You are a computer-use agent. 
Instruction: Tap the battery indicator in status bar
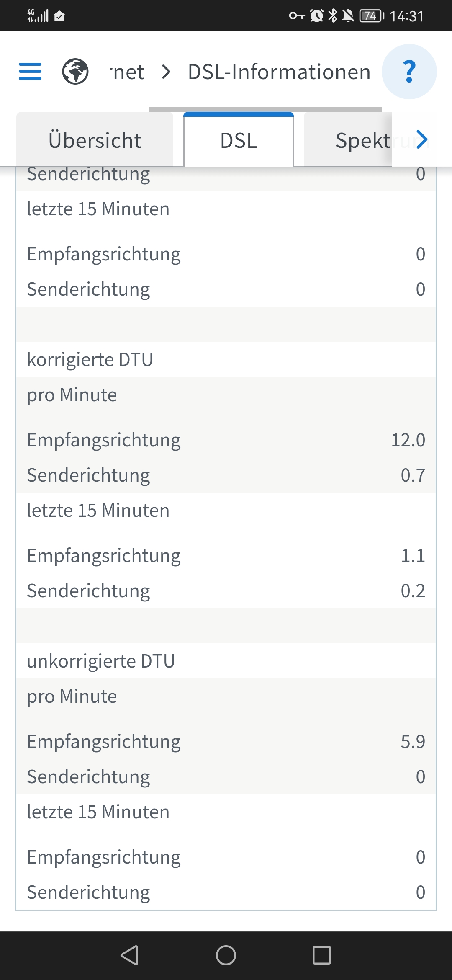(371, 16)
